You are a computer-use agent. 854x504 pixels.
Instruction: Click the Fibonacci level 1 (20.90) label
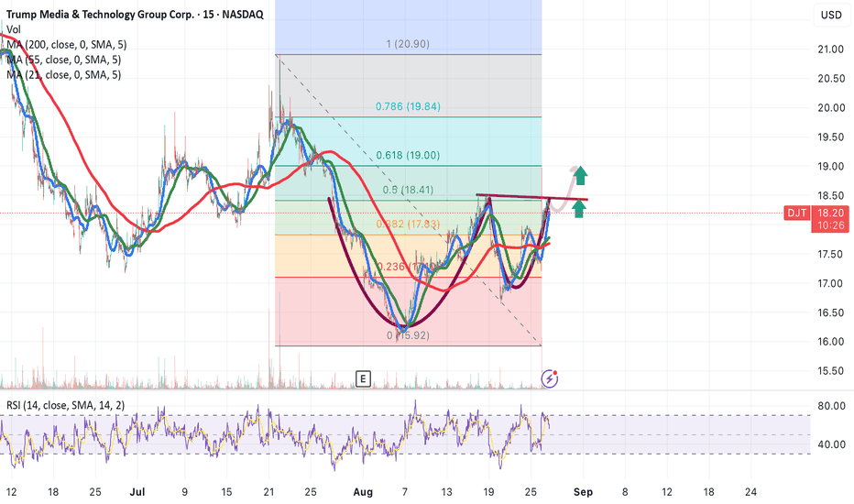[x=408, y=44]
